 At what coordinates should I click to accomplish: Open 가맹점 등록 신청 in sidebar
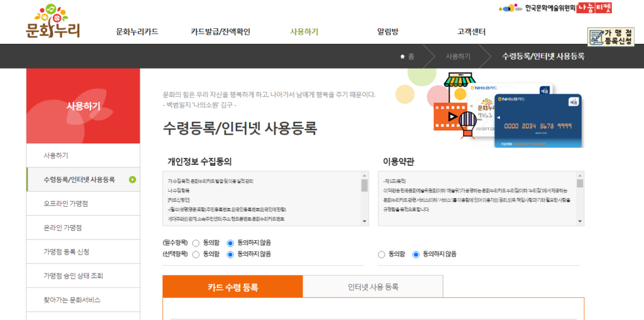83,251
